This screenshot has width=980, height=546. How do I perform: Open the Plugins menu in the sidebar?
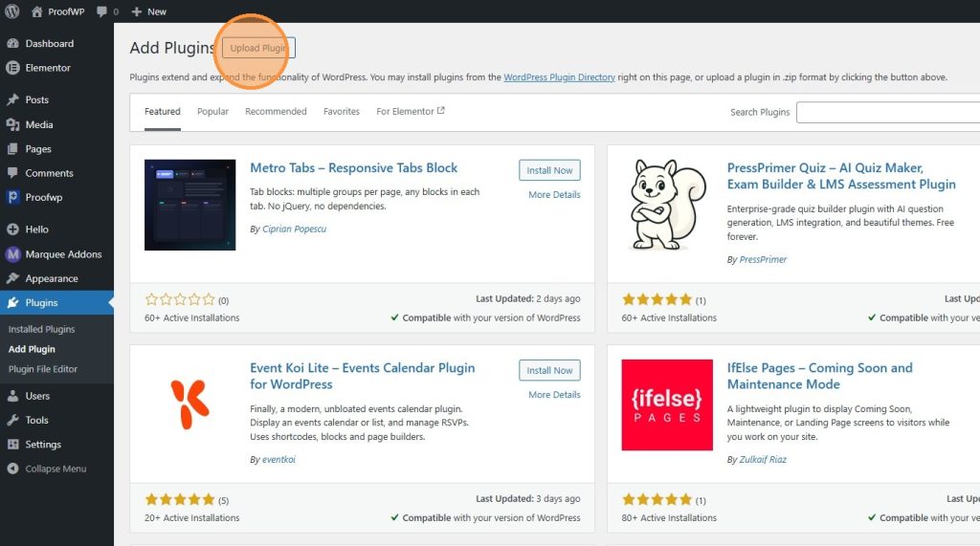click(56, 302)
